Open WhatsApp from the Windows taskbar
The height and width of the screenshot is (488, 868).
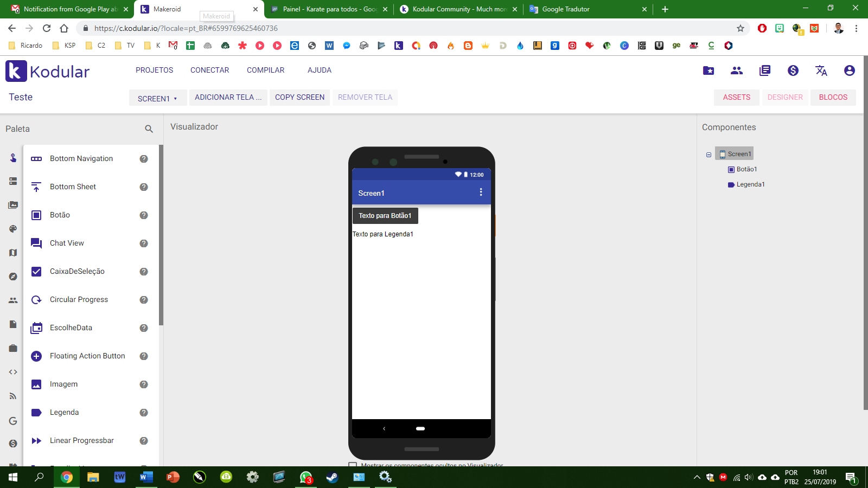click(305, 477)
